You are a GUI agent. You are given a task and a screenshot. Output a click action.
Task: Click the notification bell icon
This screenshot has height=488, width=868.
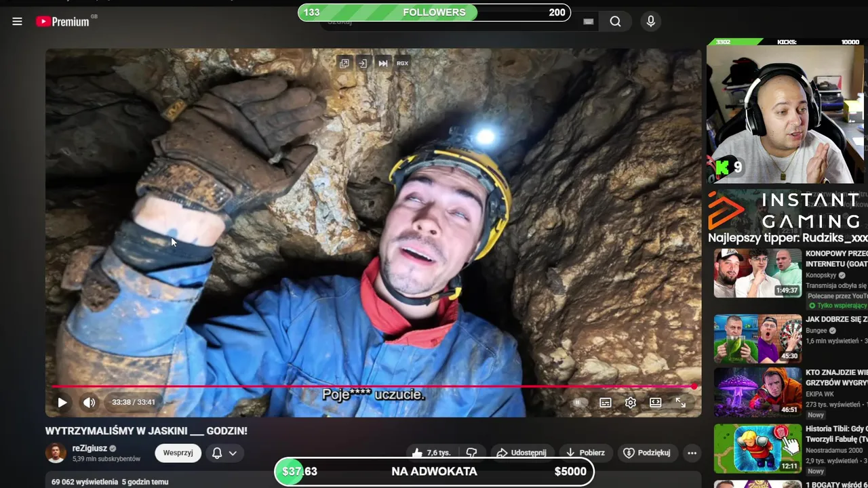[217, 453]
